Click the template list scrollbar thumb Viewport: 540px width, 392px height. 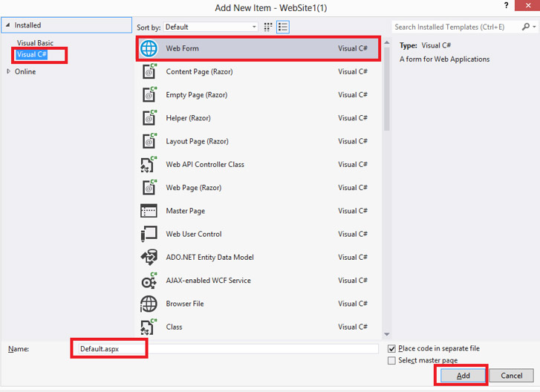coord(387,89)
